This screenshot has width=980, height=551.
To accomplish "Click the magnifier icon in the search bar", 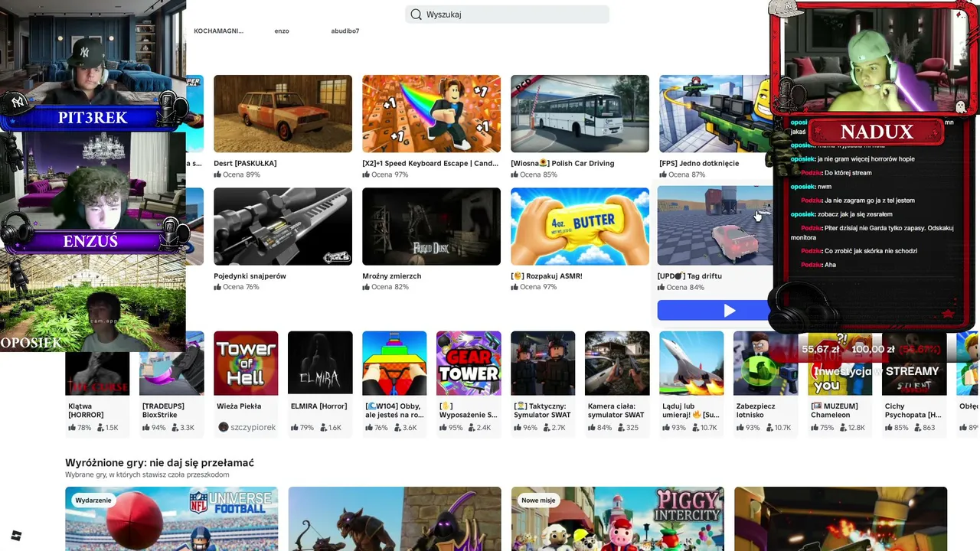I will (x=416, y=15).
